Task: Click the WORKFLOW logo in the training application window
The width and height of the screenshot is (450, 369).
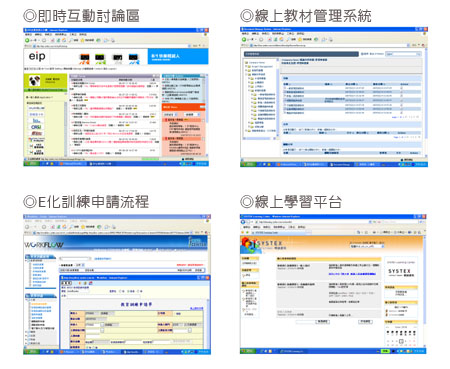Action: [x=44, y=245]
